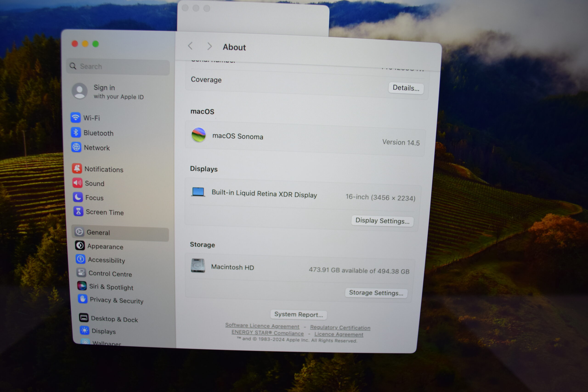Select Focus in the sidebar
The image size is (588, 392).
[x=94, y=198]
